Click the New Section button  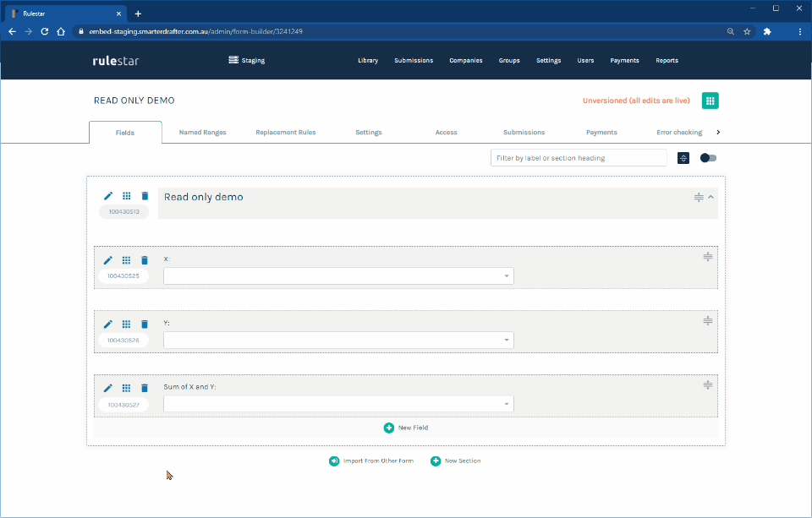456,461
